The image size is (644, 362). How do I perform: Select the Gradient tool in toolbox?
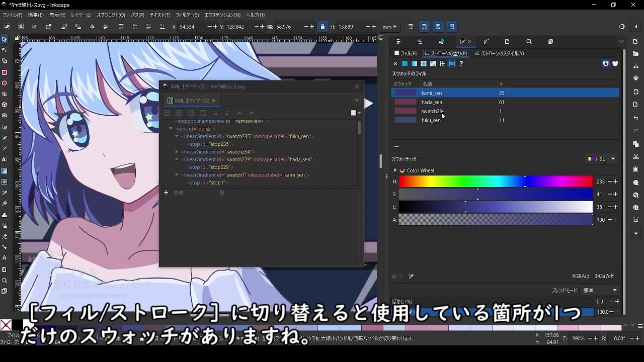point(5,170)
